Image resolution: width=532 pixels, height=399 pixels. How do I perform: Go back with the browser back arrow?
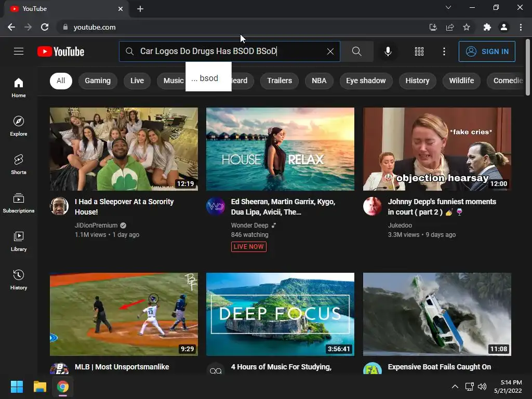click(11, 27)
